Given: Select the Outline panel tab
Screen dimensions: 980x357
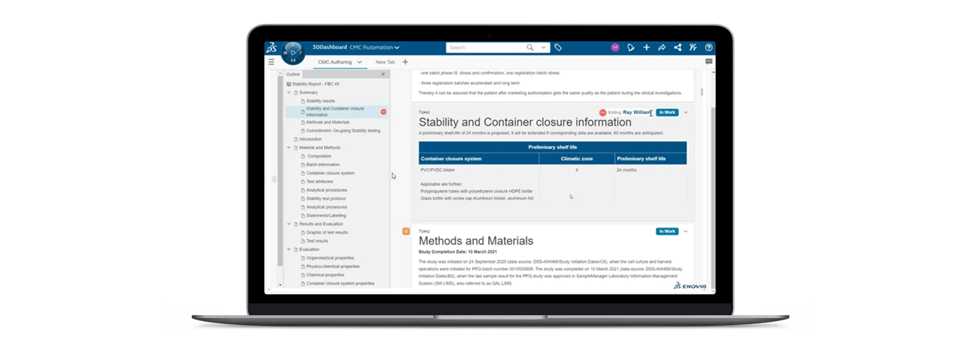Looking at the screenshot, I should [x=293, y=75].
